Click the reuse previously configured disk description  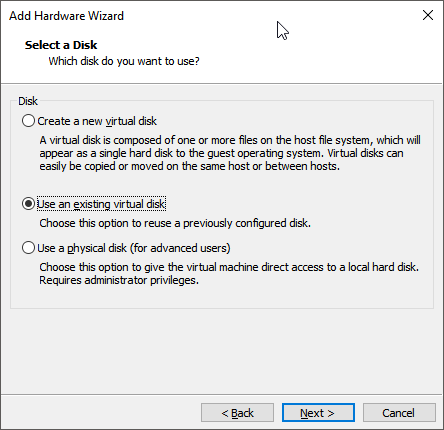pyautogui.click(x=175, y=223)
